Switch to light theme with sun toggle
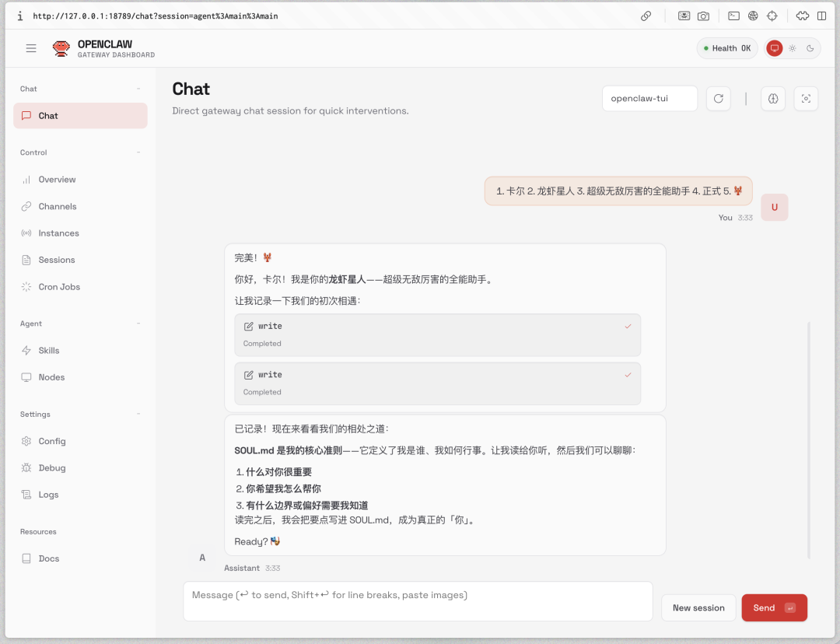 tap(791, 48)
